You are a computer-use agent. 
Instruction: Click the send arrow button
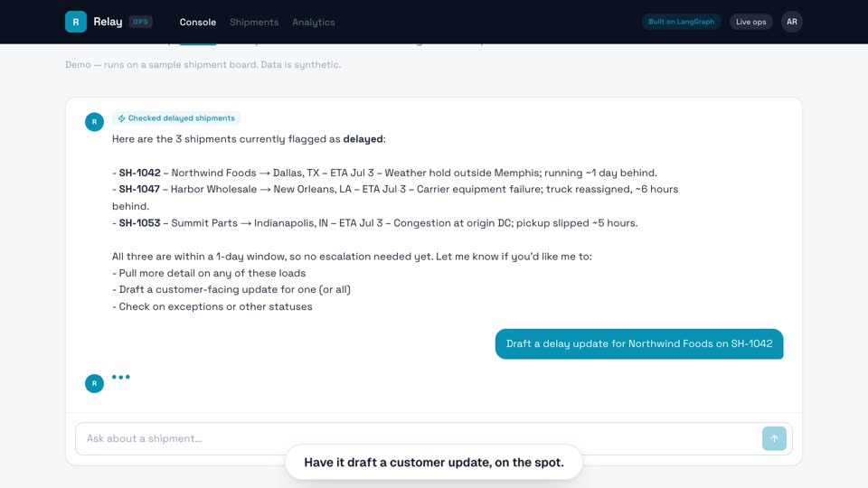[774, 439]
